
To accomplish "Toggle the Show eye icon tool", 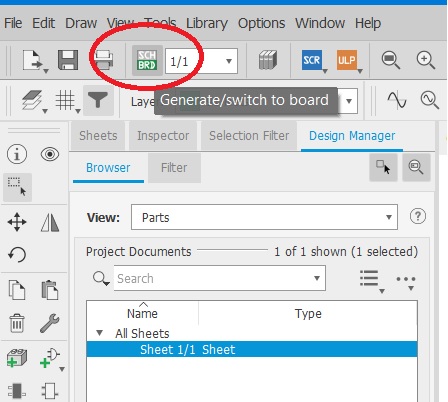I will click(x=50, y=154).
